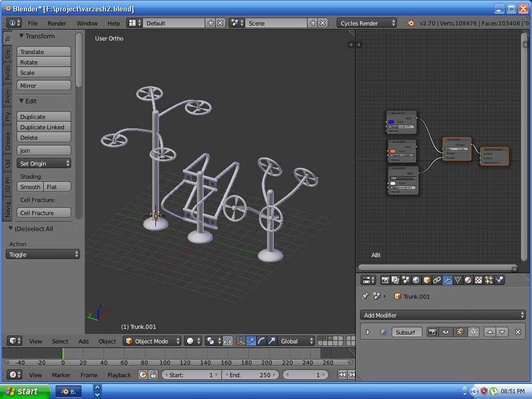Viewport: 532px width, 399px height.
Task: Run Cell Fracture on the object
Action: tap(43, 212)
